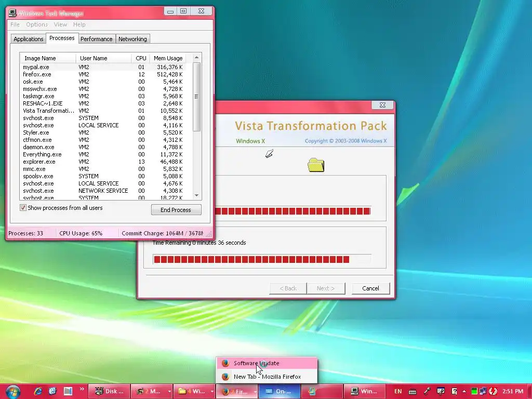The image size is (532, 399).
Task: Launch Internet Explorer from Quick Launch
Action: [38, 391]
